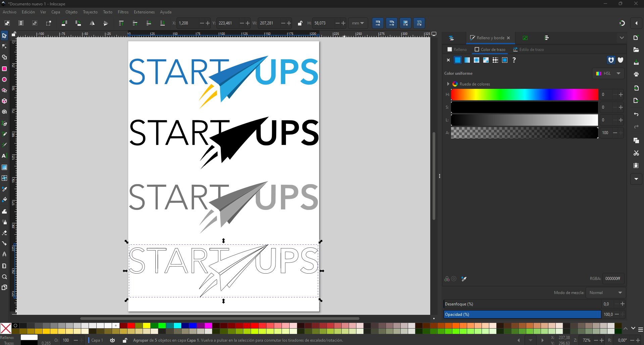644x345 pixels.
Task: Choose the Stars and polygons tool
Action: click(4, 90)
